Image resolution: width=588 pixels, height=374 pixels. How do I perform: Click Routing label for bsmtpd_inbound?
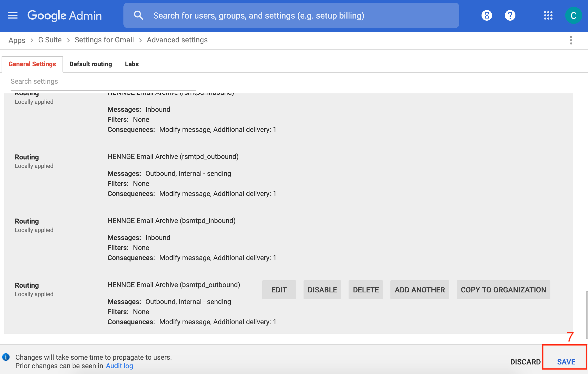click(x=27, y=221)
